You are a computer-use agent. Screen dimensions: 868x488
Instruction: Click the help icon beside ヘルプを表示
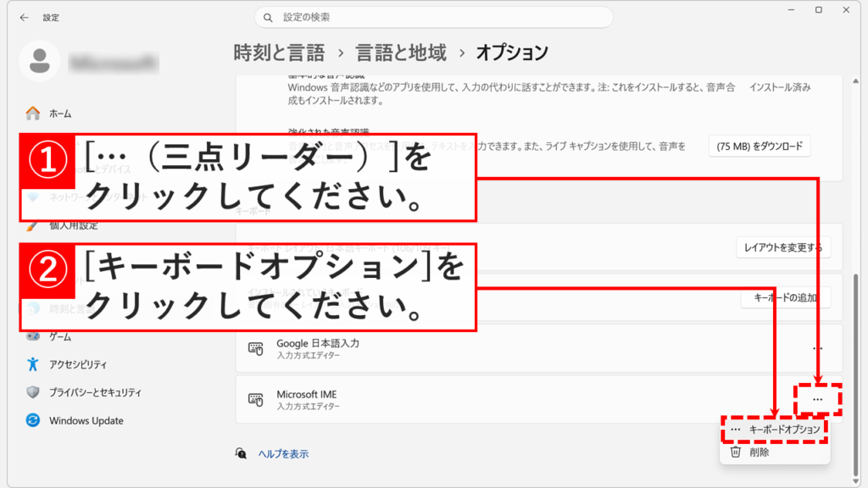tap(241, 454)
